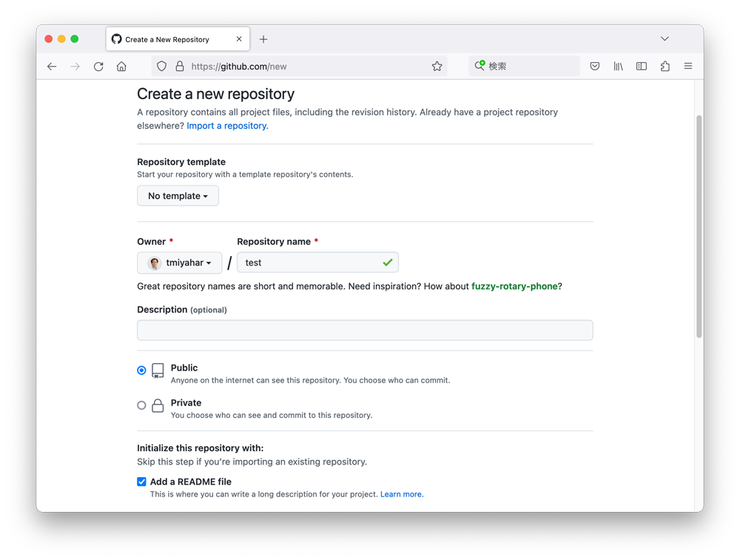Image resolution: width=740 pixels, height=560 pixels.
Task: Click the search engine magnifier icon
Action: pyautogui.click(x=480, y=66)
